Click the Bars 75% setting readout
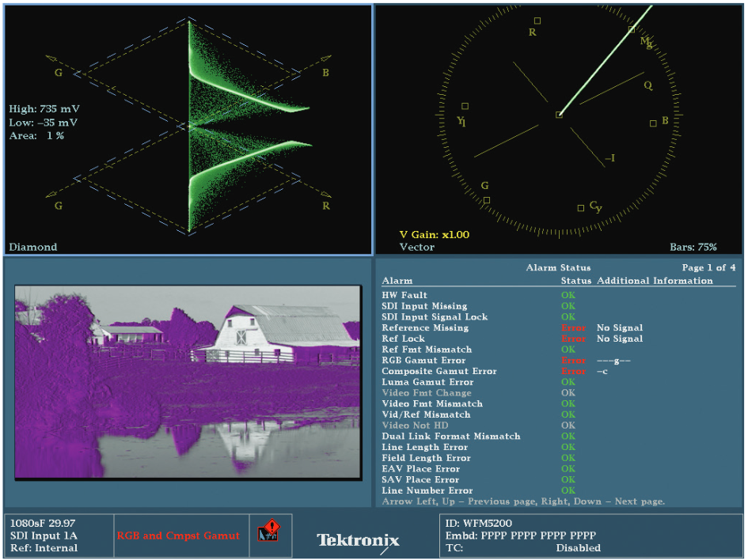This screenshot has width=748, height=560. click(x=693, y=247)
